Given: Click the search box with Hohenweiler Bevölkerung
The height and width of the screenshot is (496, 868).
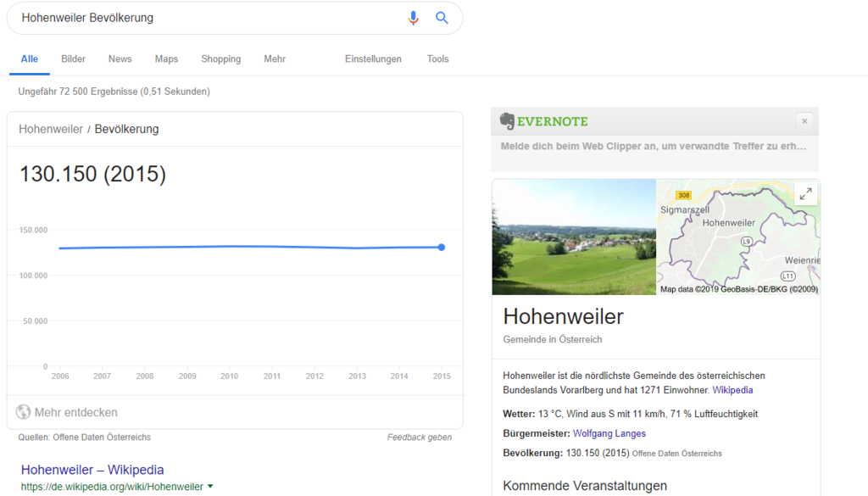Looking at the screenshot, I should pyautogui.click(x=203, y=18).
